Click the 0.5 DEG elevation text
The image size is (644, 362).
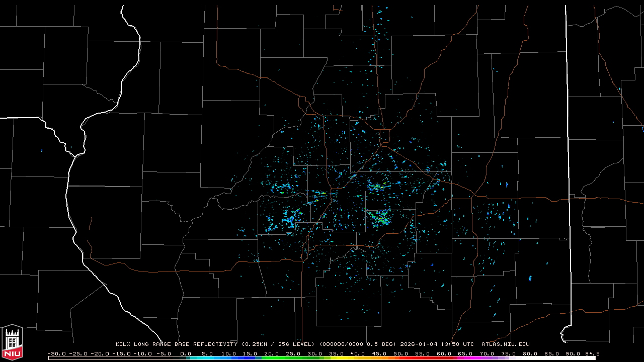pos(384,344)
